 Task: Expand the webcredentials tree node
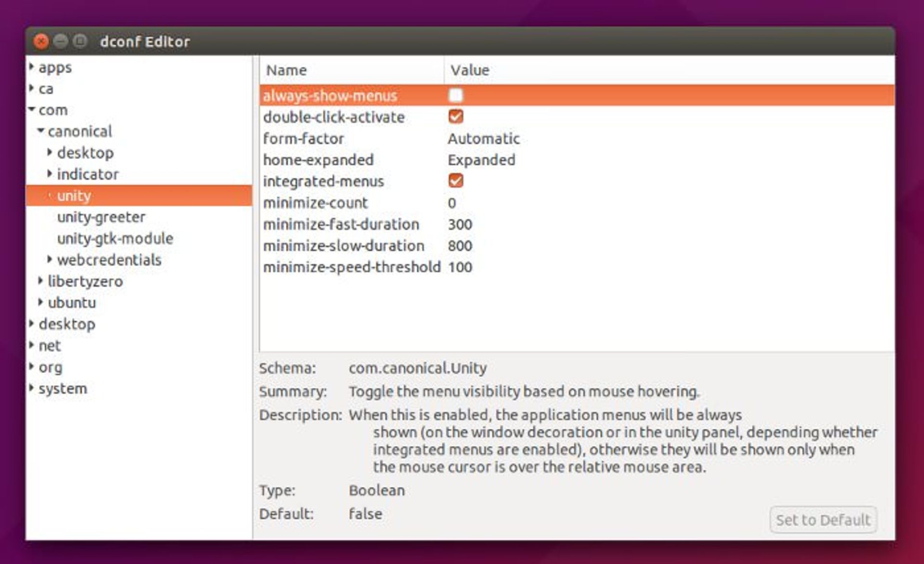[50, 260]
